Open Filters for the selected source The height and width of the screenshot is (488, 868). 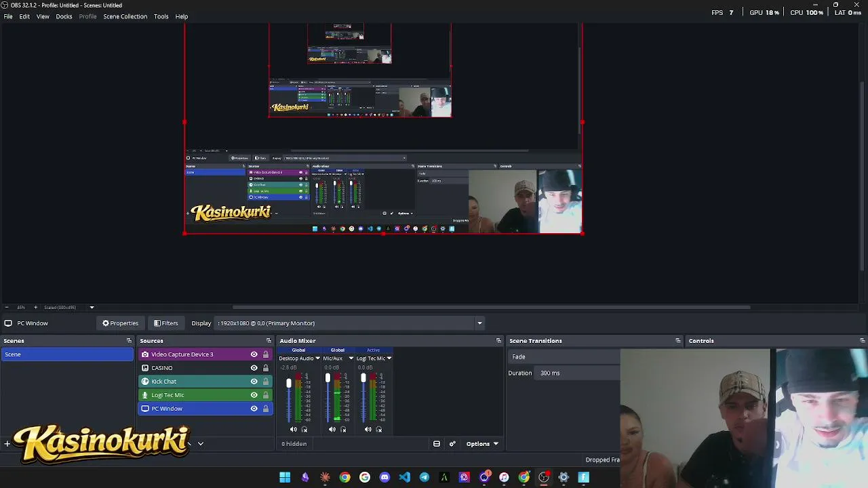pos(166,323)
